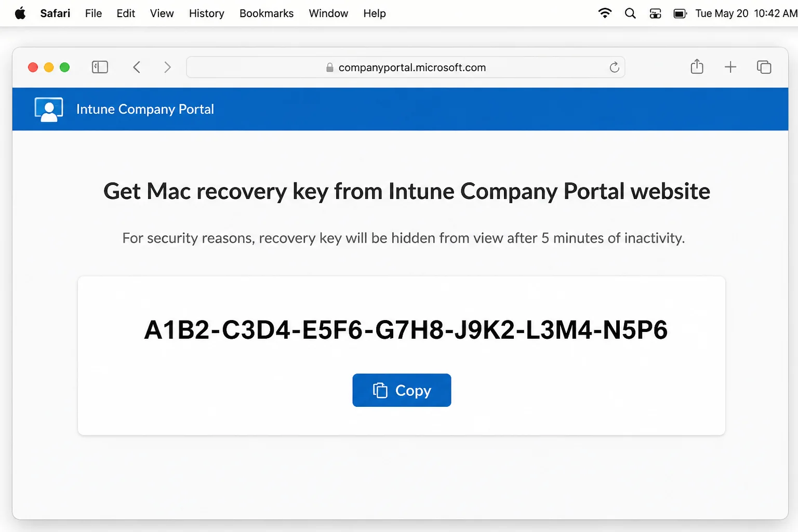Show the tab overview
This screenshot has height=532, width=798.
pyautogui.click(x=764, y=67)
